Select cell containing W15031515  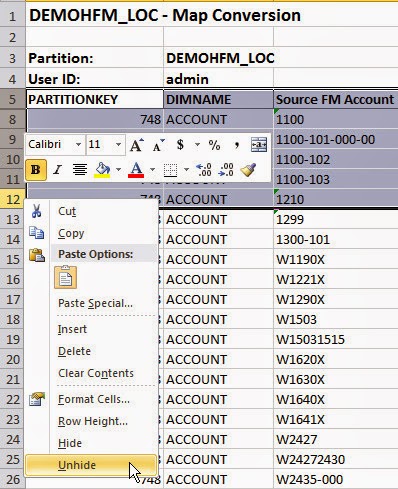336,339
